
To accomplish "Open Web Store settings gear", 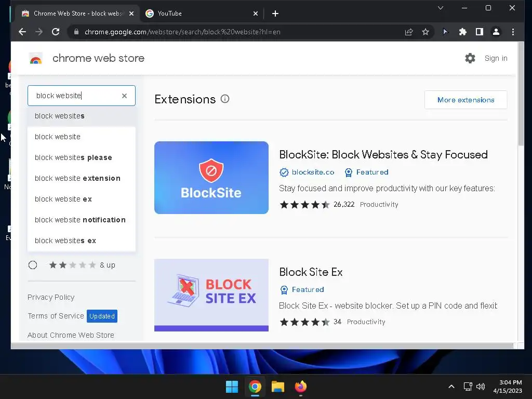I will pyautogui.click(x=470, y=58).
